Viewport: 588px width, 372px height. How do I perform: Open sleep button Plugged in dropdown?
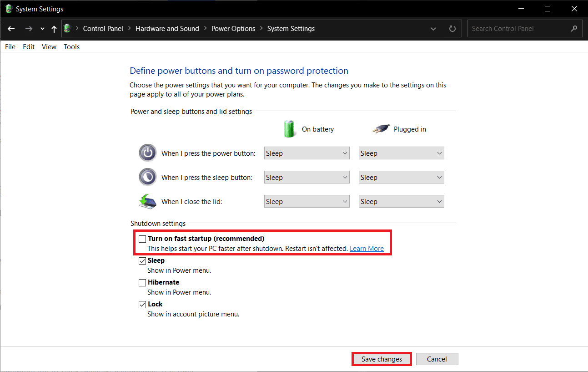tap(402, 178)
